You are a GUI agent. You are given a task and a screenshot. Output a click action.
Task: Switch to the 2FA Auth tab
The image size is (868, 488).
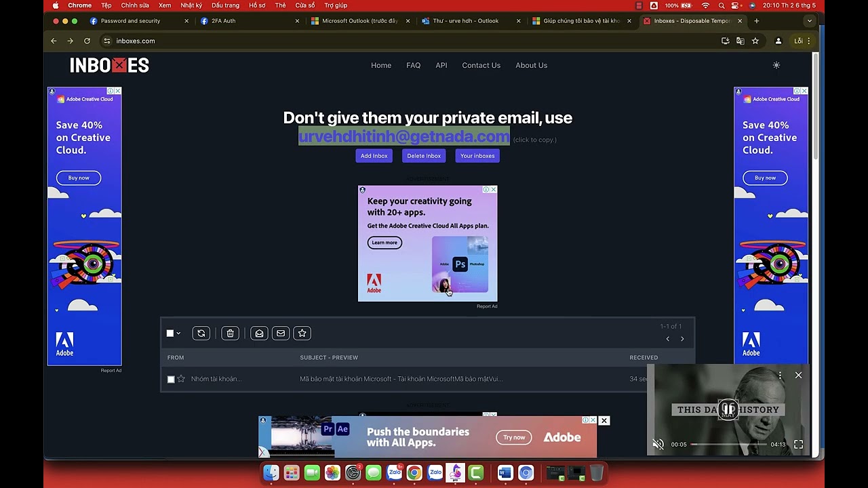pos(250,21)
